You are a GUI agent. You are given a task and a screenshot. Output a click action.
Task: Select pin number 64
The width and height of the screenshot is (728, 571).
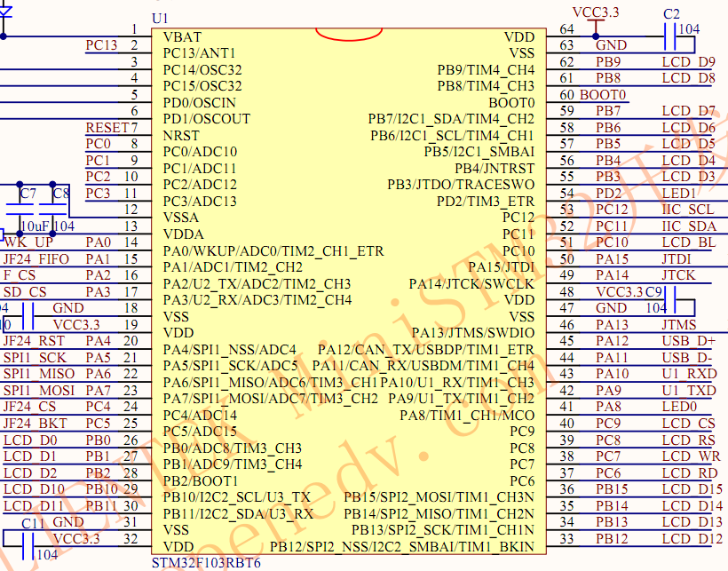click(x=567, y=29)
